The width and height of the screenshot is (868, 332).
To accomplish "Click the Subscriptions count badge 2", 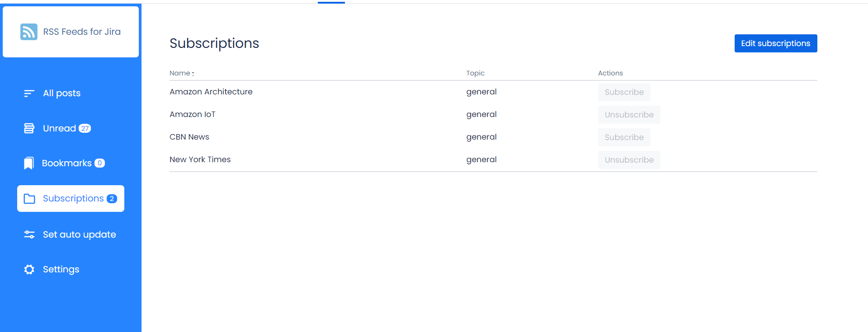I will pos(112,199).
